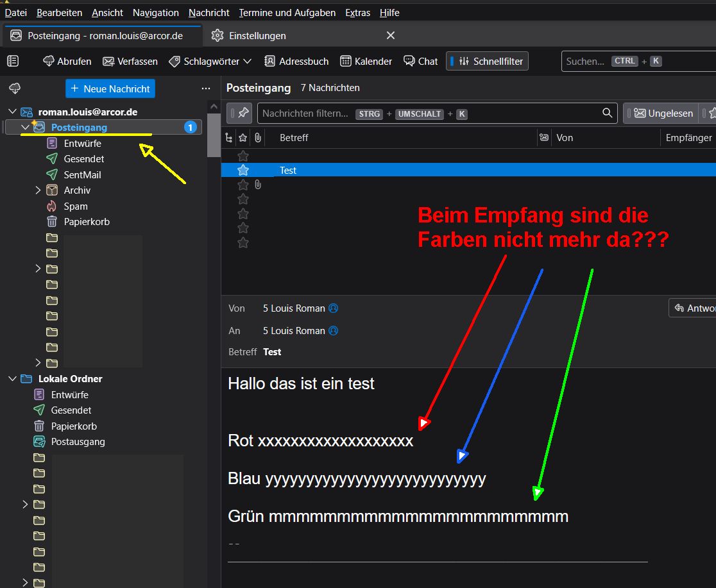Open the Schlagwörter dropdown
This screenshot has width=716, height=588.
(x=210, y=61)
